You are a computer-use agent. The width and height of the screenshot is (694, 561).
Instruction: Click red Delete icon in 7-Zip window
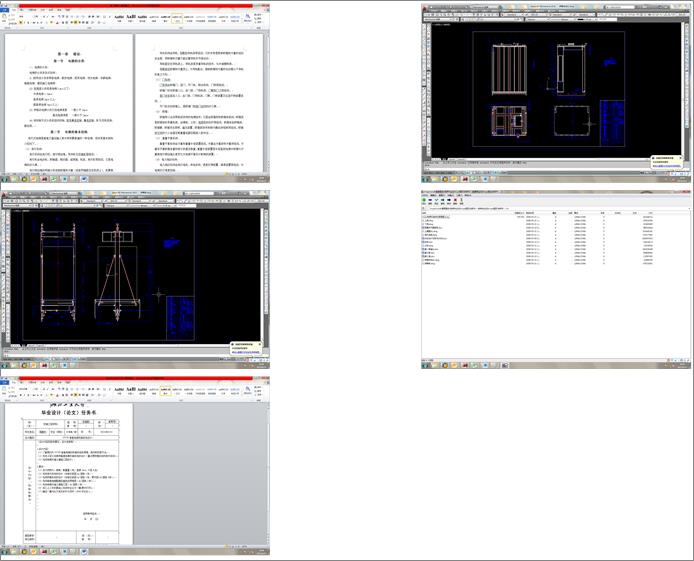[x=455, y=200]
